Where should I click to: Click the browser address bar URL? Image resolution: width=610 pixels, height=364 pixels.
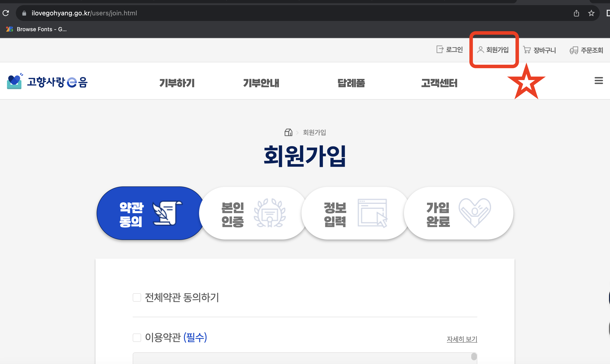pyautogui.click(x=84, y=13)
